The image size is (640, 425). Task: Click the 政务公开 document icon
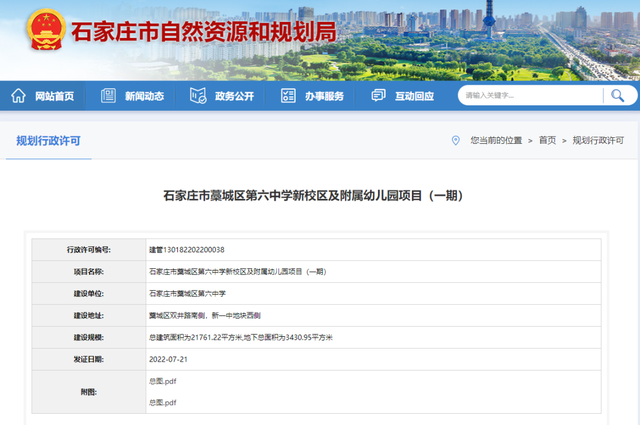click(198, 96)
